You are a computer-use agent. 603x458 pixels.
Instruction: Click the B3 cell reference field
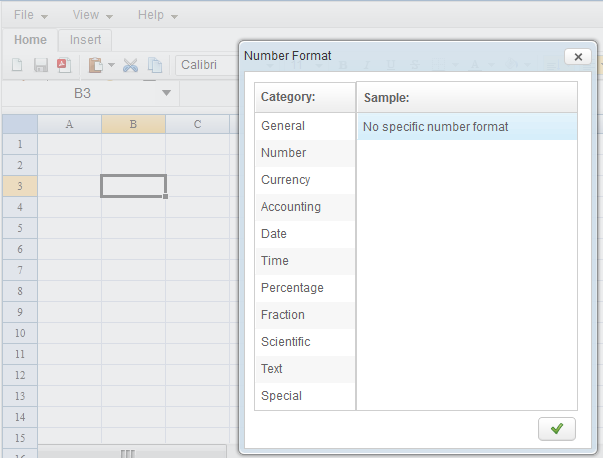click(x=82, y=93)
